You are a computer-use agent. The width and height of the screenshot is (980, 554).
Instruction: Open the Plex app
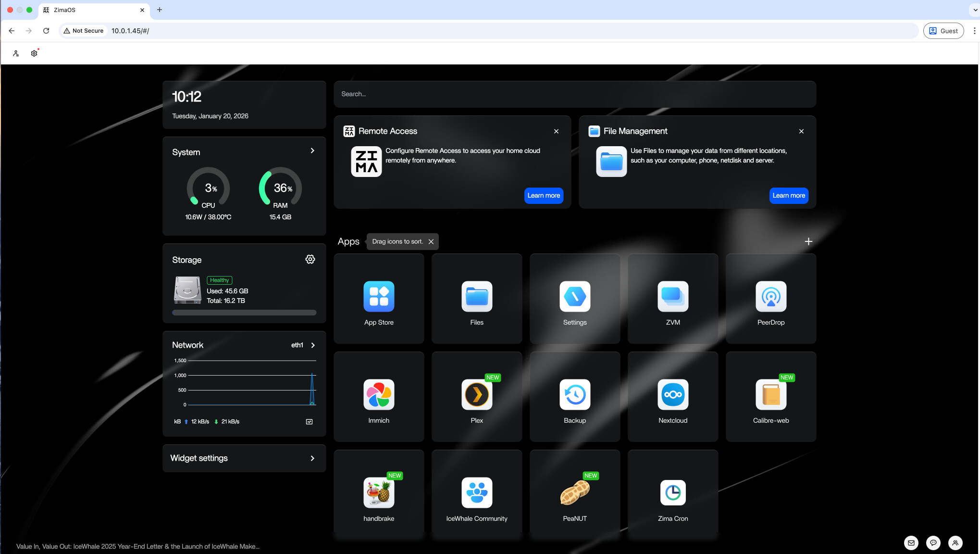coord(476,395)
